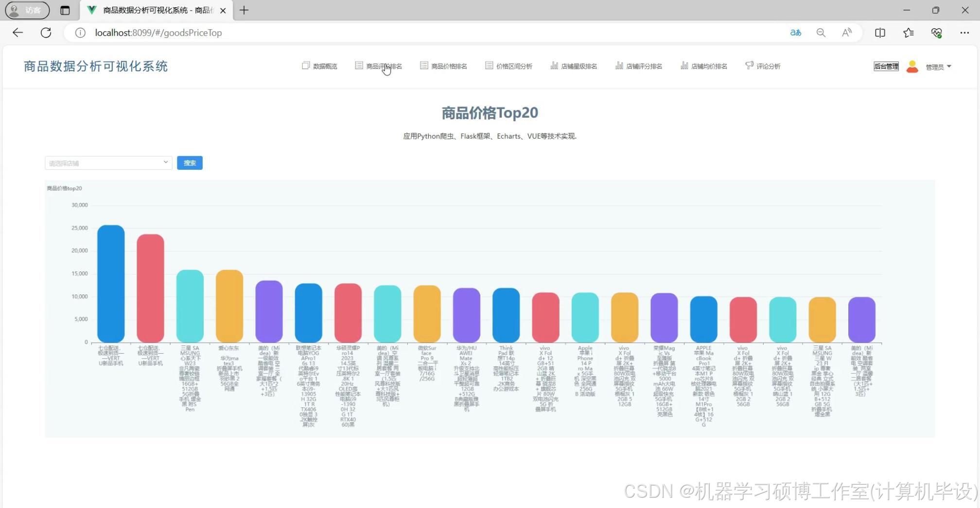Open the 商品评价排名 menu item
This screenshot has height=508, width=980.
(x=378, y=66)
